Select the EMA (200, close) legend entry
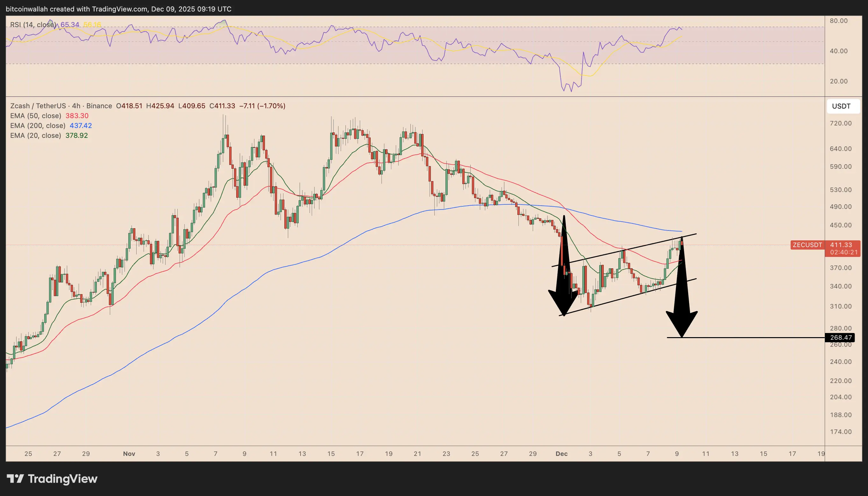The height and width of the screenshot is (496, 868). click(x=38, y=126)
